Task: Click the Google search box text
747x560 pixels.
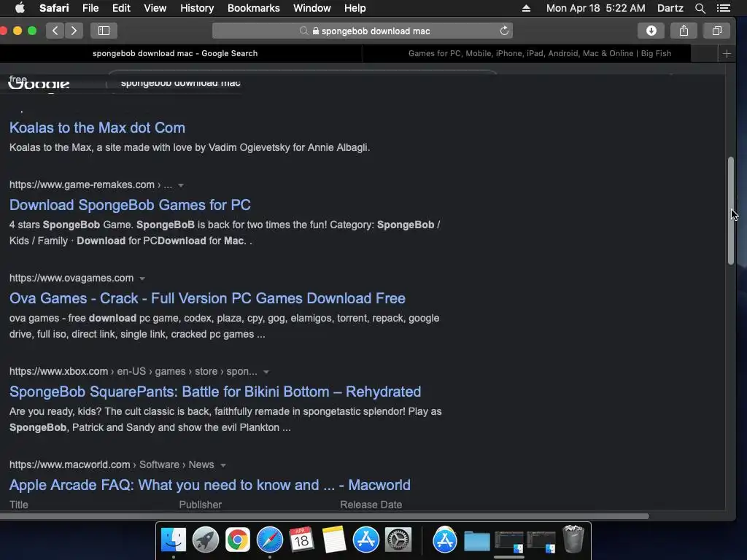Action: point(181,83)
